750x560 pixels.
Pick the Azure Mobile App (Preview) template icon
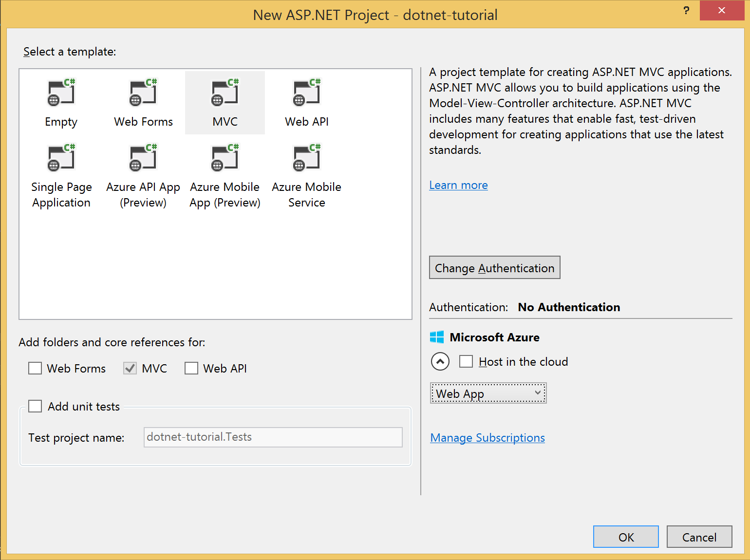pos(225,157)
